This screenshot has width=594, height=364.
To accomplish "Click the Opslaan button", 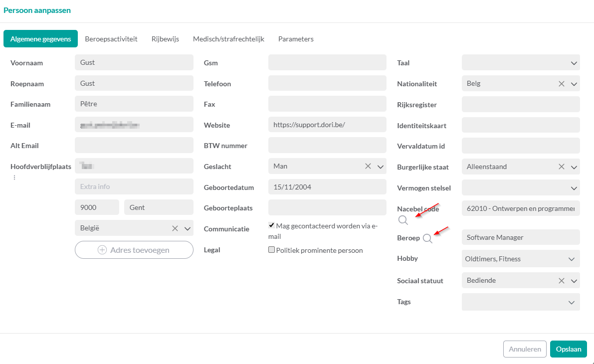I will (x=568, y=349).
